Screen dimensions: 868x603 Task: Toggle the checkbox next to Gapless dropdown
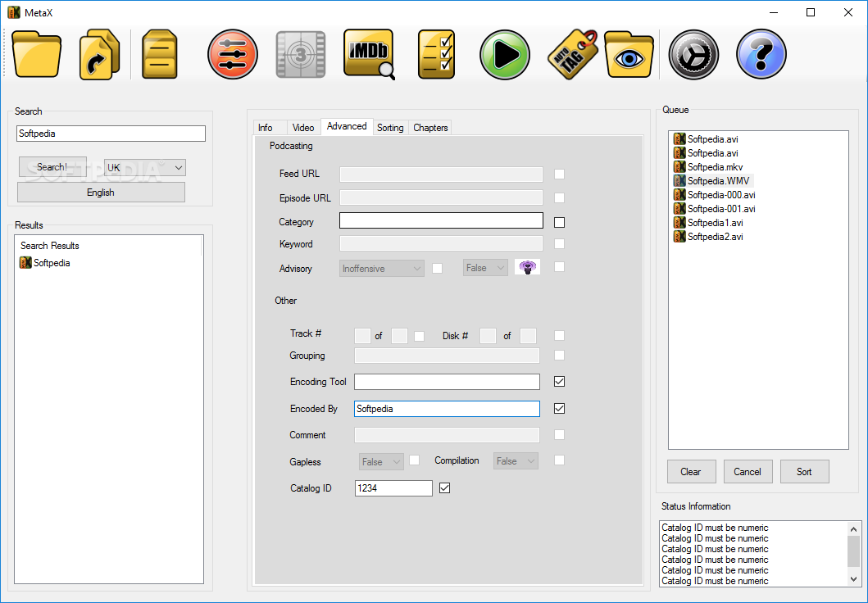pyautogui.click(x=414, y=460)
